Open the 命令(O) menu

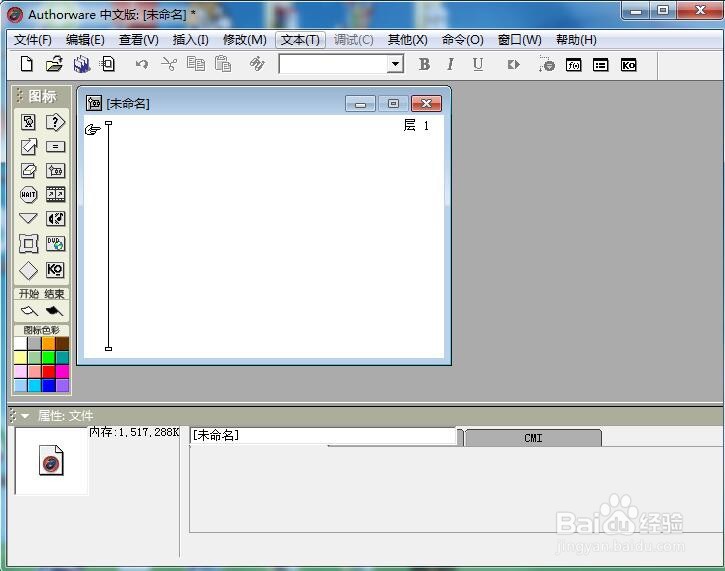(463, 40)
